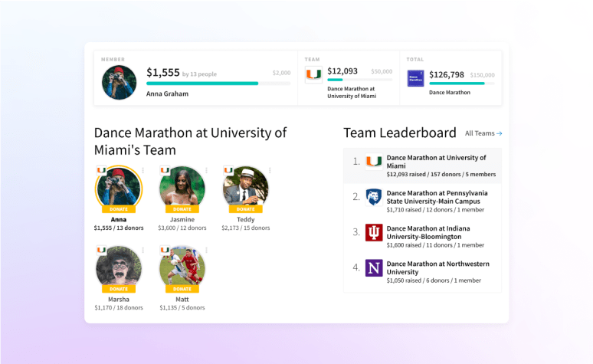
Task: Click the $2,000 member goal amount
Action: pyautogui.click(x=281, y=73)
